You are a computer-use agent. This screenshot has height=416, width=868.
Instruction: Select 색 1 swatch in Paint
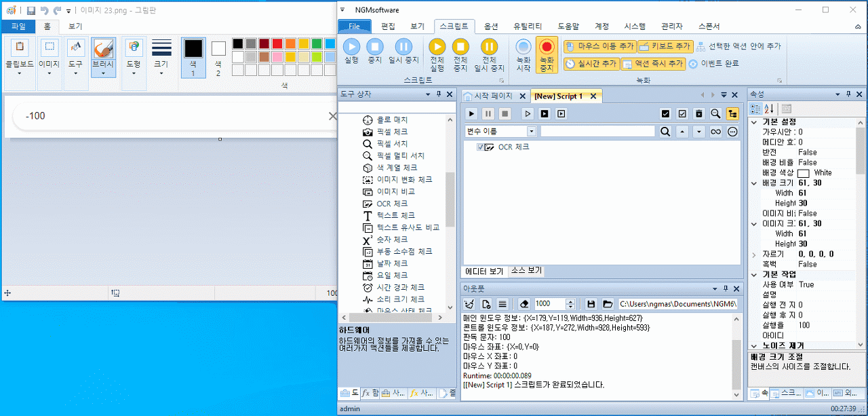coord(193,57)
